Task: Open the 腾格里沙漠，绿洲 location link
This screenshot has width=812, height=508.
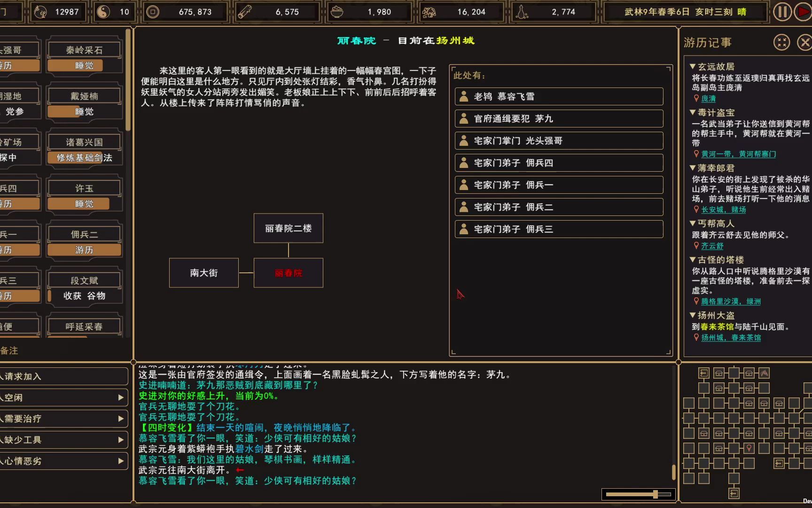Action: [731, 301]
